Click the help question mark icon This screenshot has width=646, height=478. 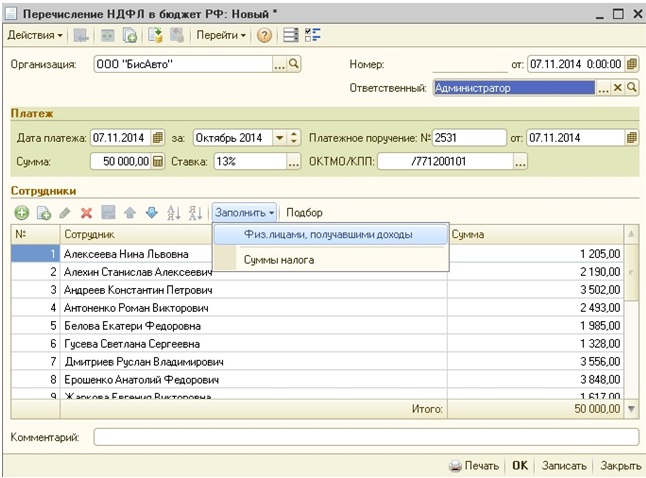pos(264,35)
